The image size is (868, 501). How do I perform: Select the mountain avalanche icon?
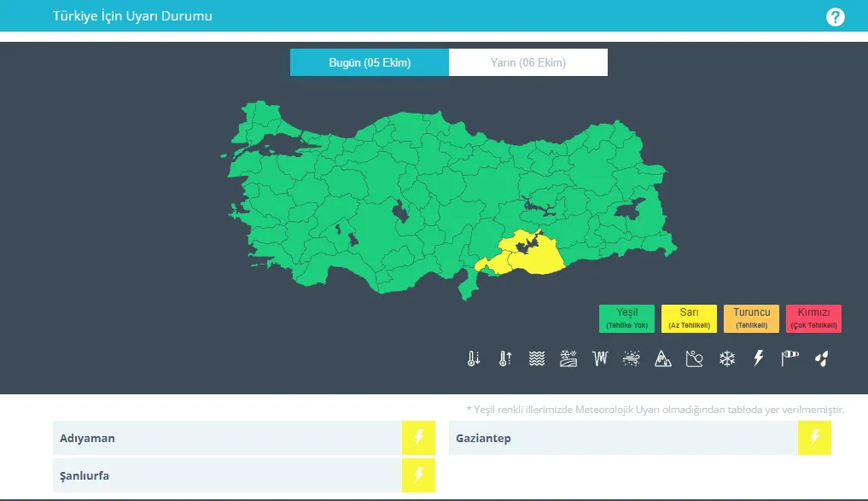click(662, 358)
